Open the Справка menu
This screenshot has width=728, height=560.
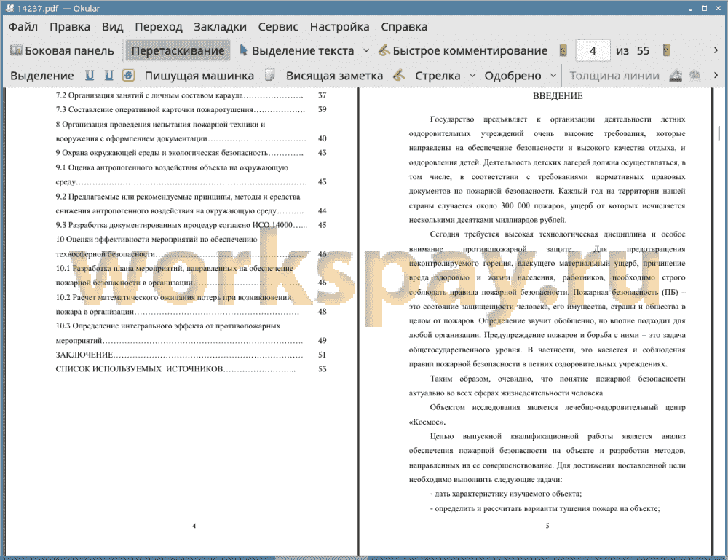[404, 27]
